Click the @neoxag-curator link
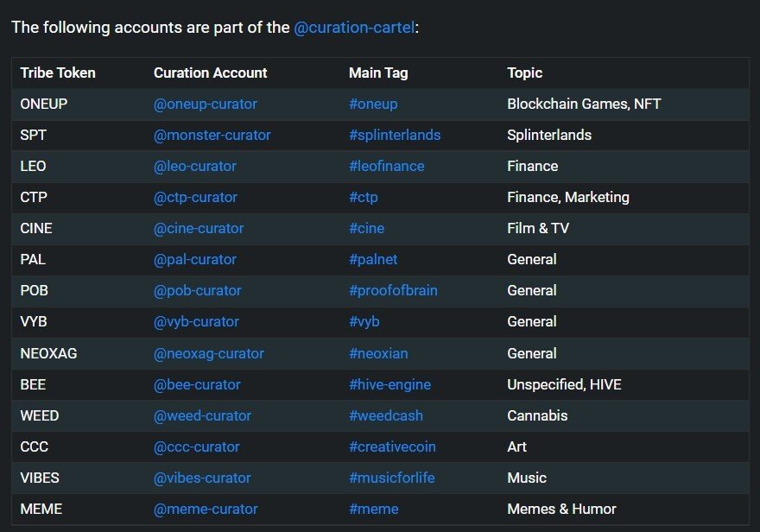This screenshot has height=532, width=760. [x=208, y=353]
